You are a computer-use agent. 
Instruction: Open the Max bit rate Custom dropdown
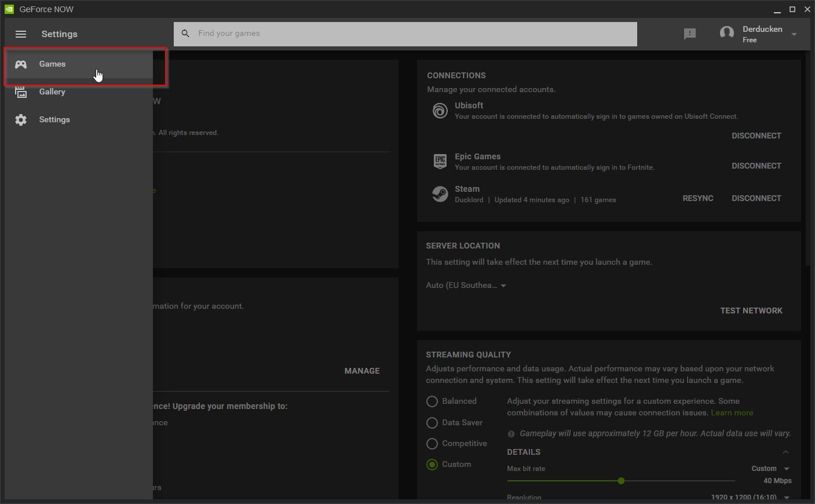[x=770, y=469]
